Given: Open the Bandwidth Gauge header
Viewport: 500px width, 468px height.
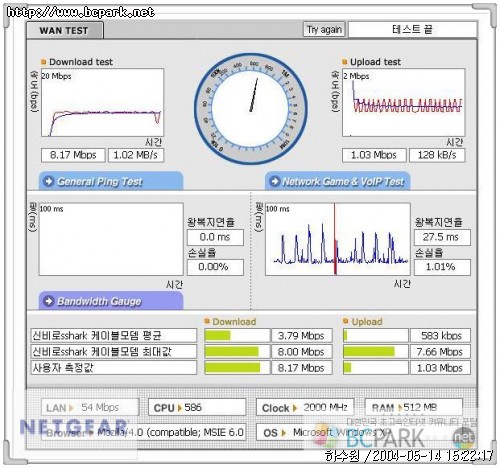Looking at the screenshot, I should click(x=111, y=301).
